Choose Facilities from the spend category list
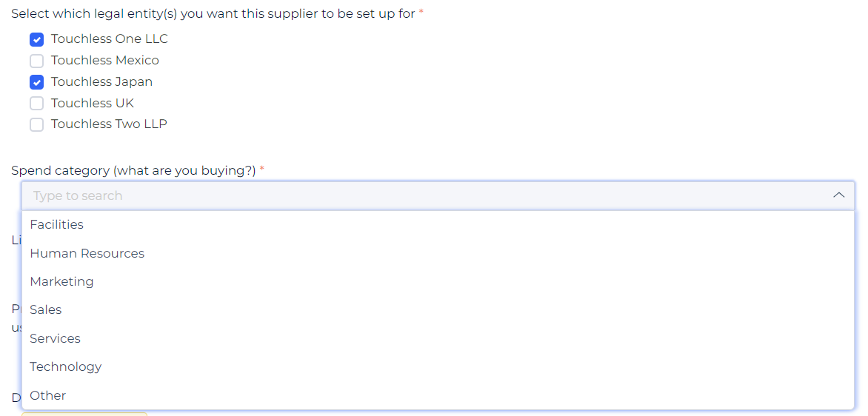 tap(57, 224)
